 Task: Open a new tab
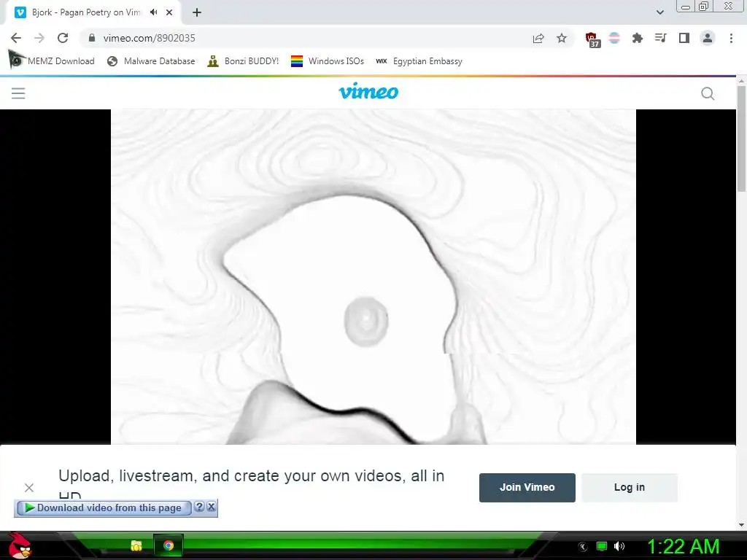tap(197, 13)
